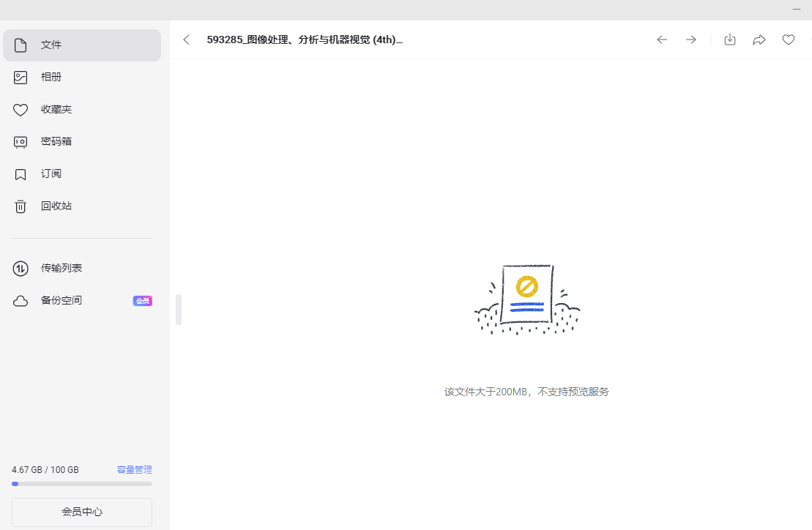Click the 容量管理 link

135,470
